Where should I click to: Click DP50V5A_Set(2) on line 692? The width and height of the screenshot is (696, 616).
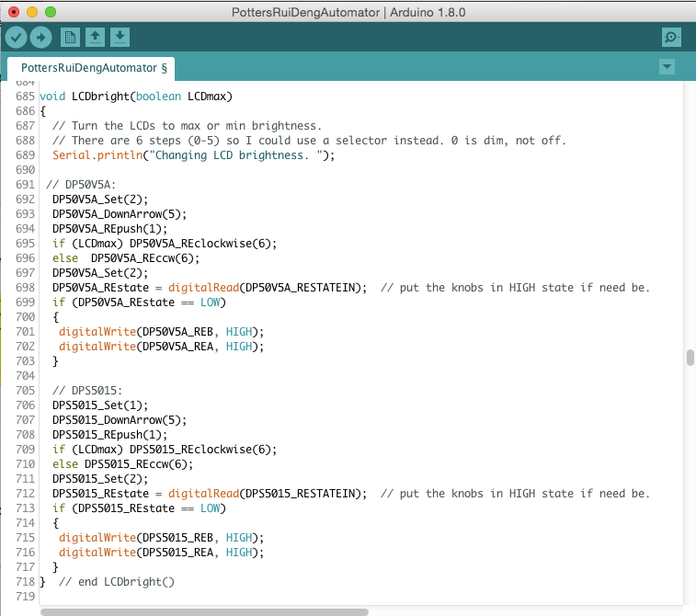click(100, 200)
